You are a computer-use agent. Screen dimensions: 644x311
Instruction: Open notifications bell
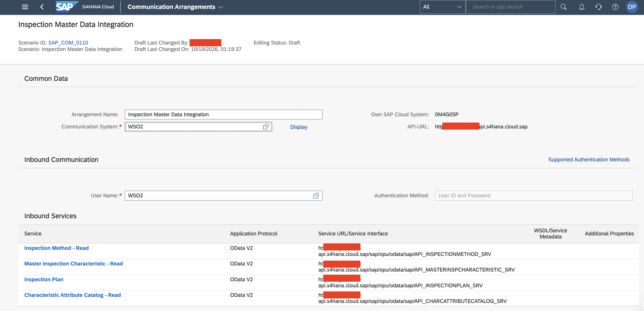[x=582, y=7]
